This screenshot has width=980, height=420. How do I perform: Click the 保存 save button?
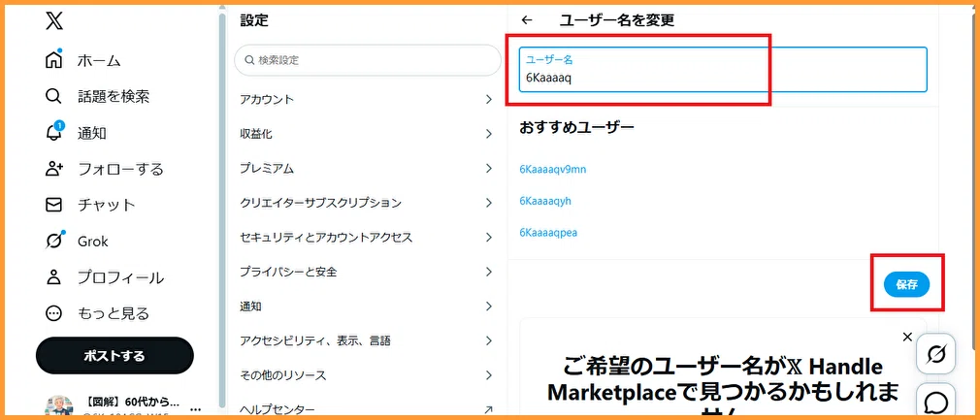pos(906,284)
